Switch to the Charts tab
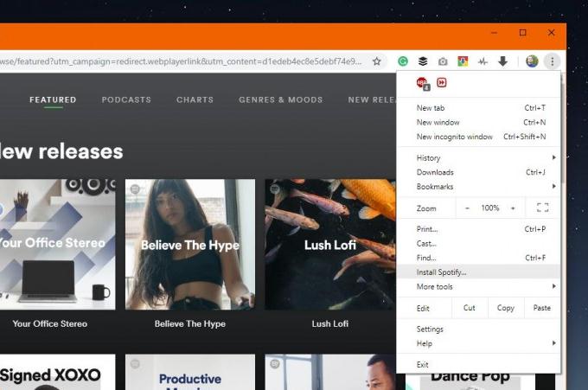 click(x=195, y=99)
